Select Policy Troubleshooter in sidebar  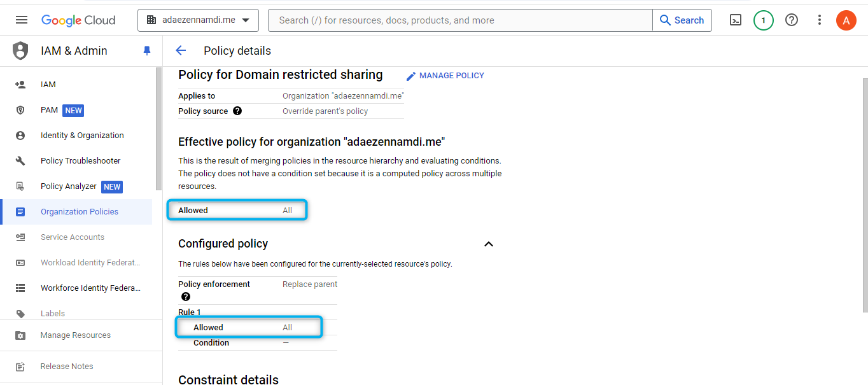pos(80,161)
